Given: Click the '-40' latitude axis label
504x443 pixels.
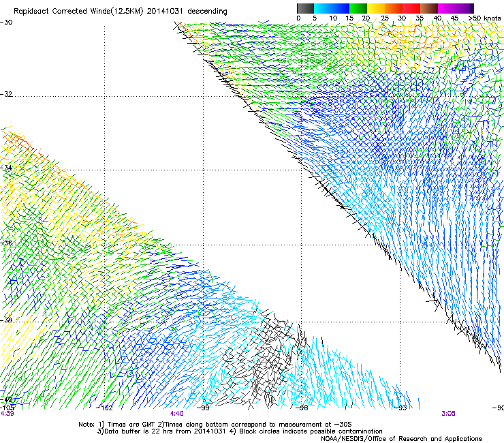Looking at the screenshot, I should [x=6, y=400].
